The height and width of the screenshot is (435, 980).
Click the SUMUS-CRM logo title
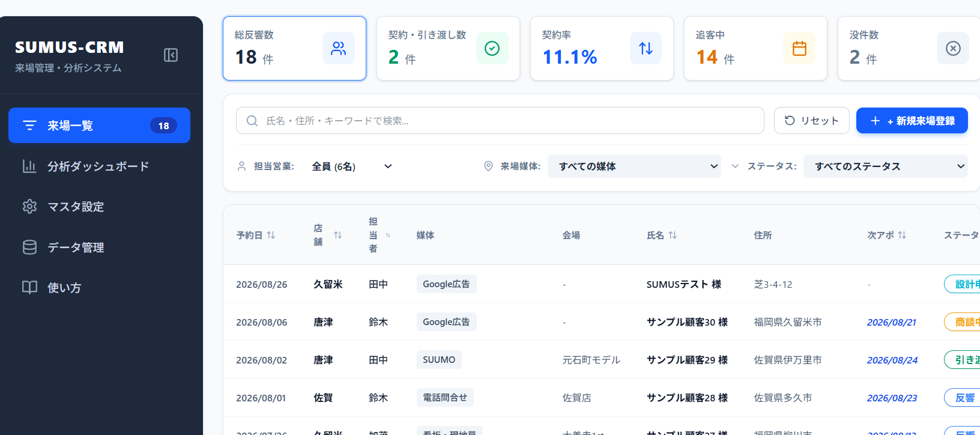[69, 47]
